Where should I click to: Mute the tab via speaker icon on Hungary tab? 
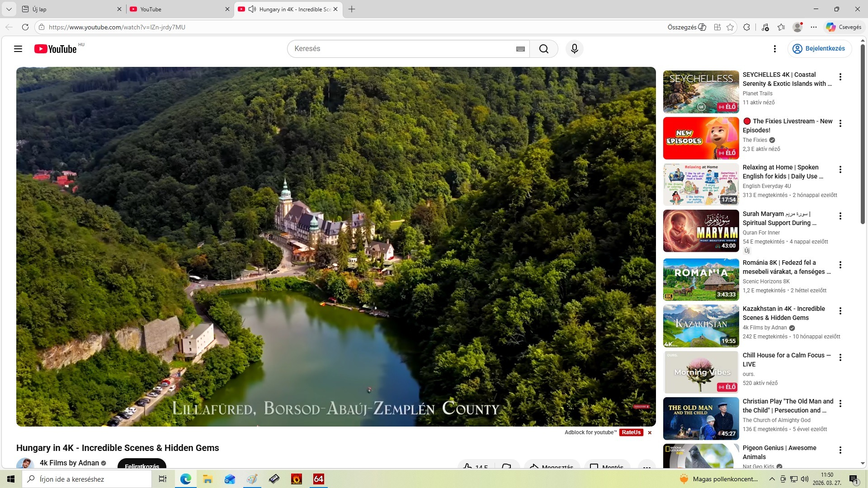point(252,9)
